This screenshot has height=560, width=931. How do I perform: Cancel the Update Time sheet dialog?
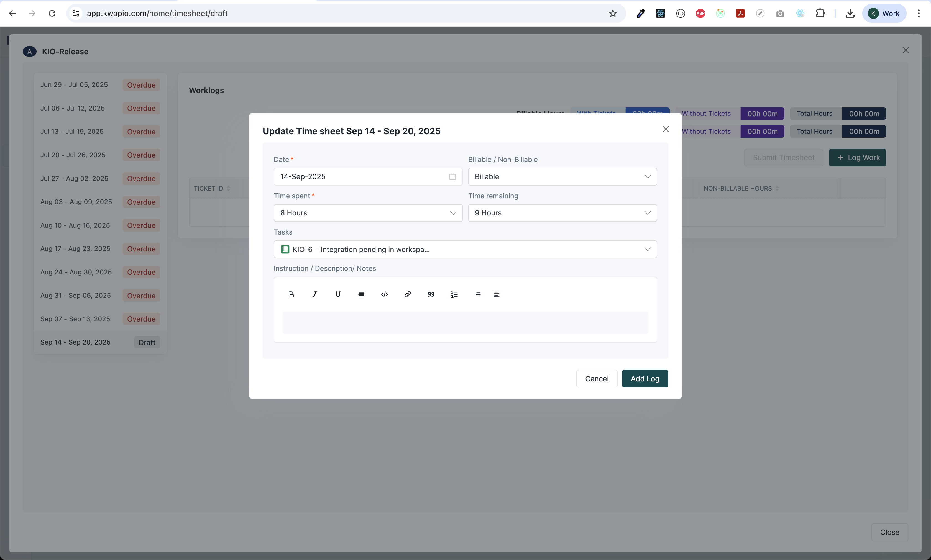pyautogui.click(x=597, y=379)
